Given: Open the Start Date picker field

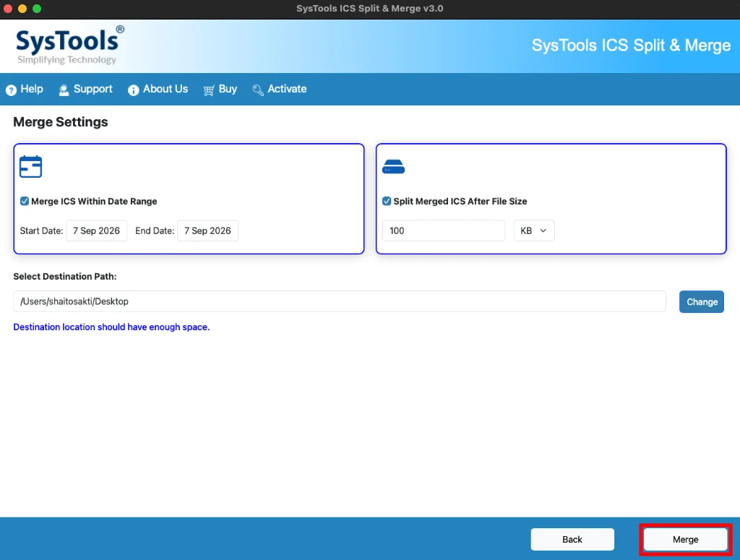Looking at the screenshot, I should pos(97,231).
